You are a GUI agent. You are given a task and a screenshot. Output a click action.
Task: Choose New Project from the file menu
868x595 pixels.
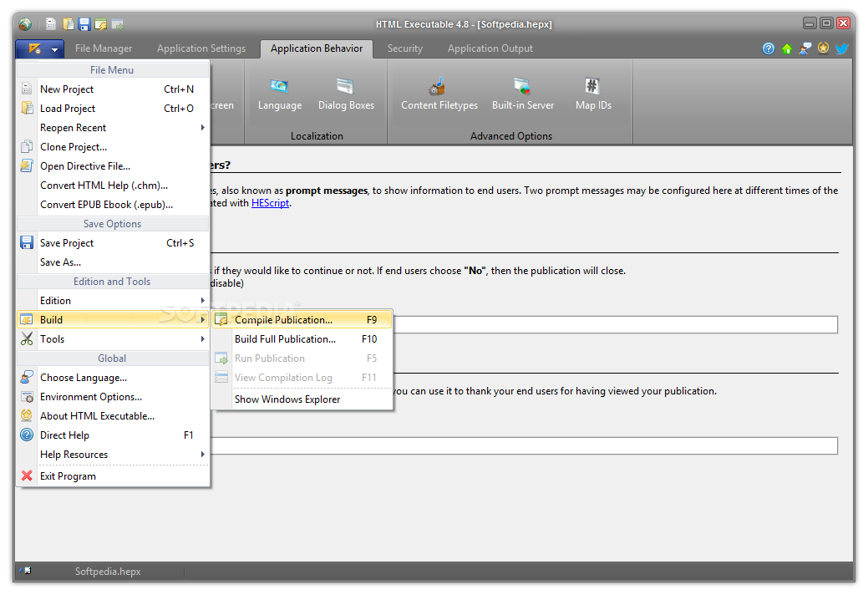(113, 89)
